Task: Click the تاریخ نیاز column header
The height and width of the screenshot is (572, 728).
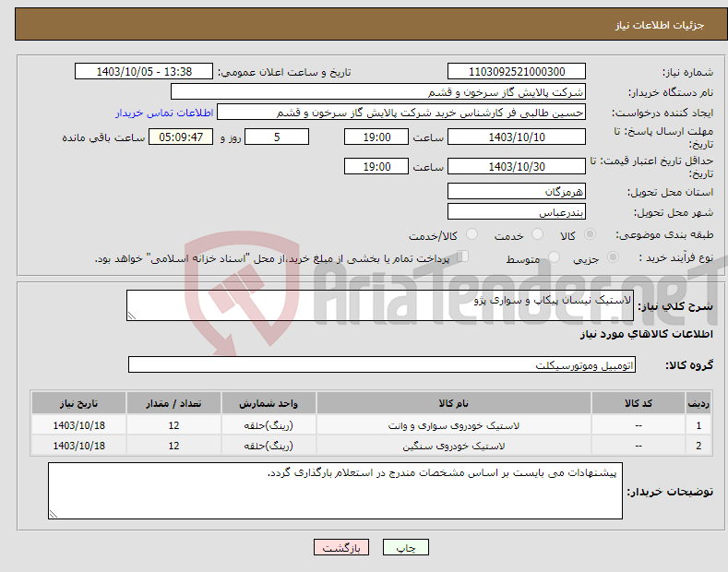Action: [79, 403]
